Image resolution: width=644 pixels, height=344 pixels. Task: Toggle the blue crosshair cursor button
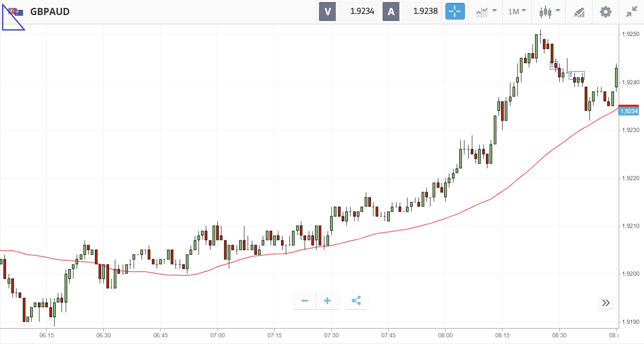[455, 11]
